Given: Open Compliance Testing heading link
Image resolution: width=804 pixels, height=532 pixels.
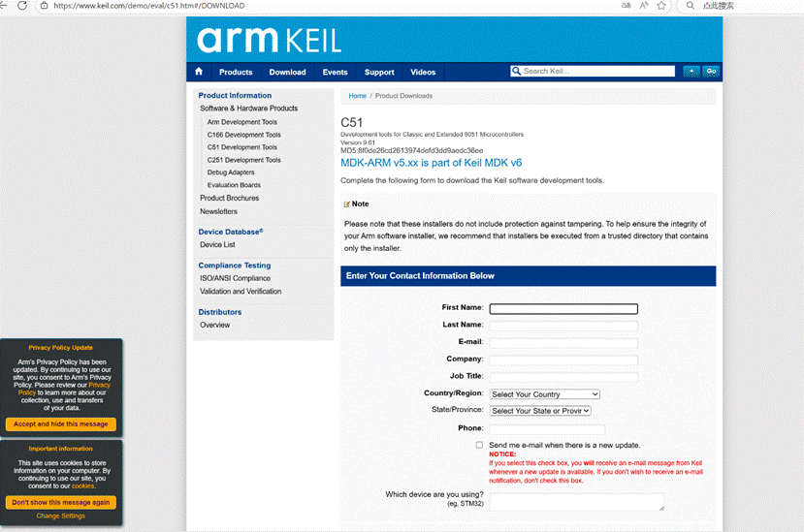Looking at the screenshot, I should [235, 266].
